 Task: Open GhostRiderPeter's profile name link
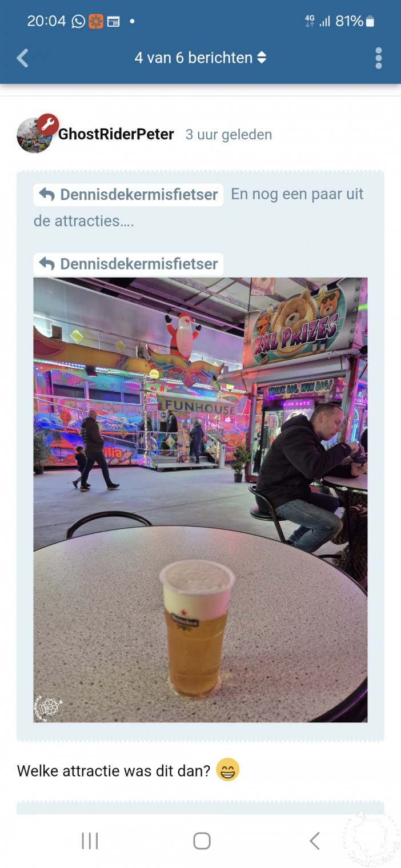[x=116, y=134]
